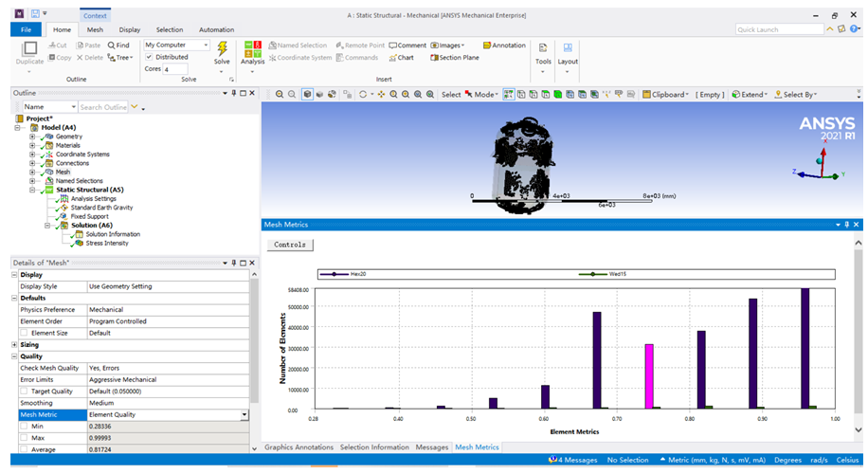Open the Selection Information tab
The width and height of the screenshot is (868, 474).
click(374, 447)
